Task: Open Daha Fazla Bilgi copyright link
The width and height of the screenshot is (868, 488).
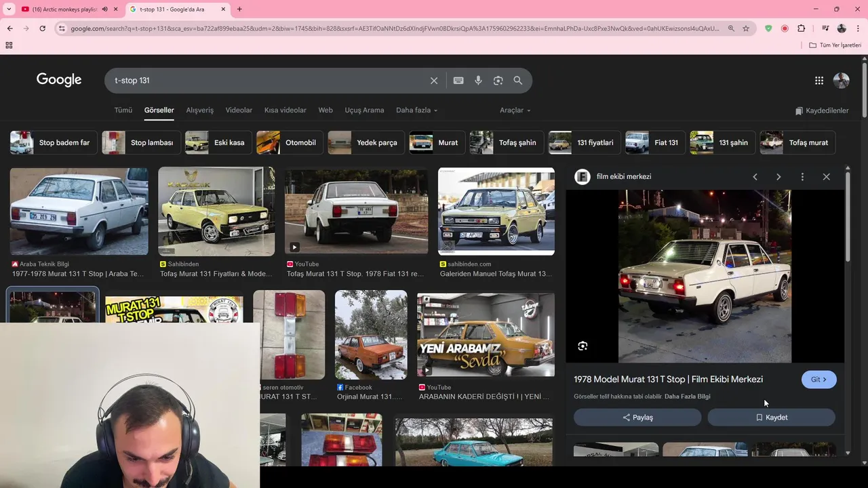Action: click(688, 396)
